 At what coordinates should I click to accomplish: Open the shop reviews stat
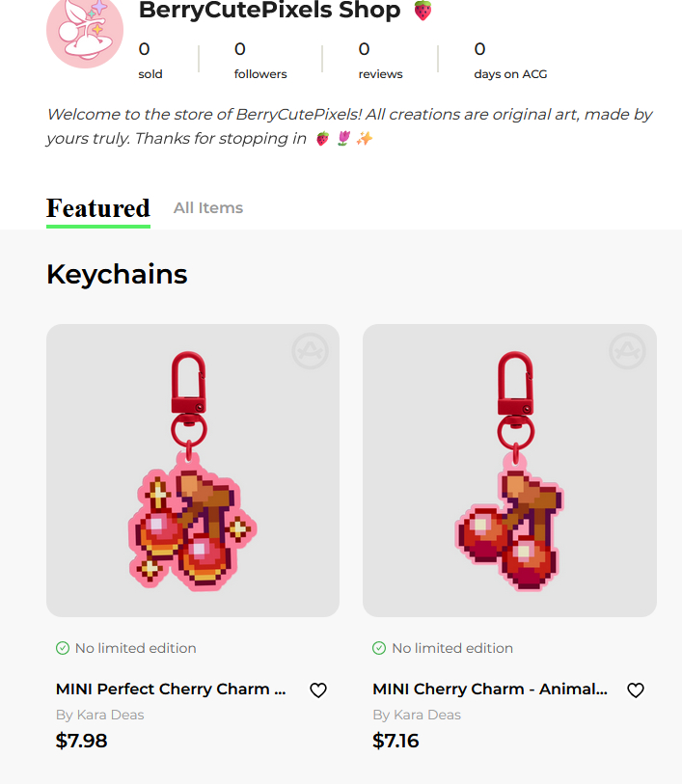coord(380,60)
